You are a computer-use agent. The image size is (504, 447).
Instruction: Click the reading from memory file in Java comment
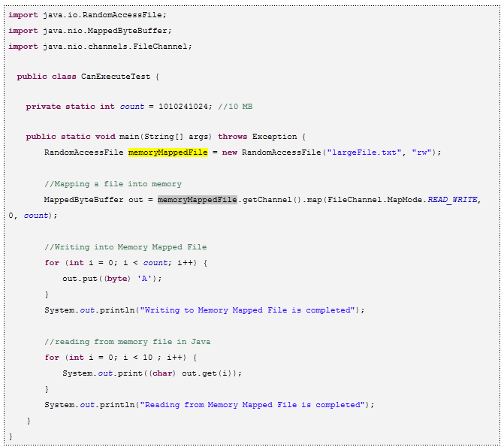[127, 342]
